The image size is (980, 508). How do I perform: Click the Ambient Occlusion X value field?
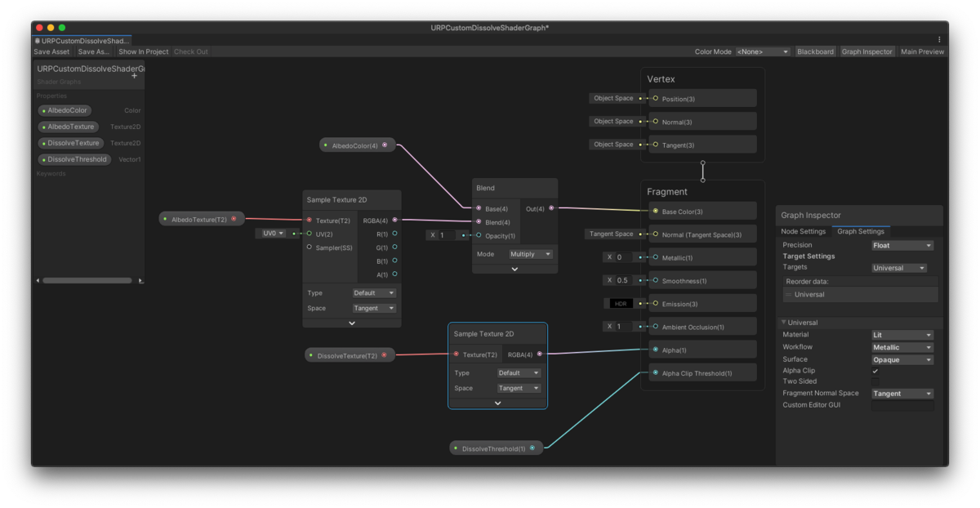625,326
